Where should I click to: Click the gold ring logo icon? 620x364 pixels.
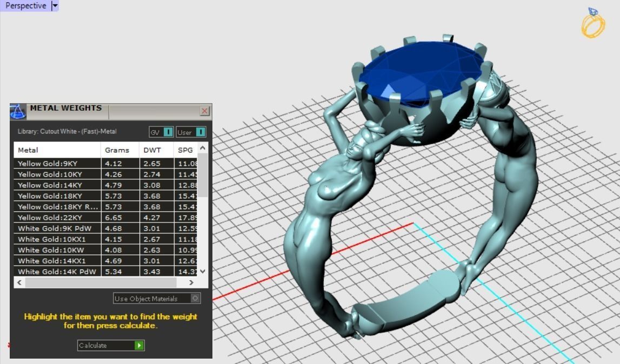[x=593, y=23]
